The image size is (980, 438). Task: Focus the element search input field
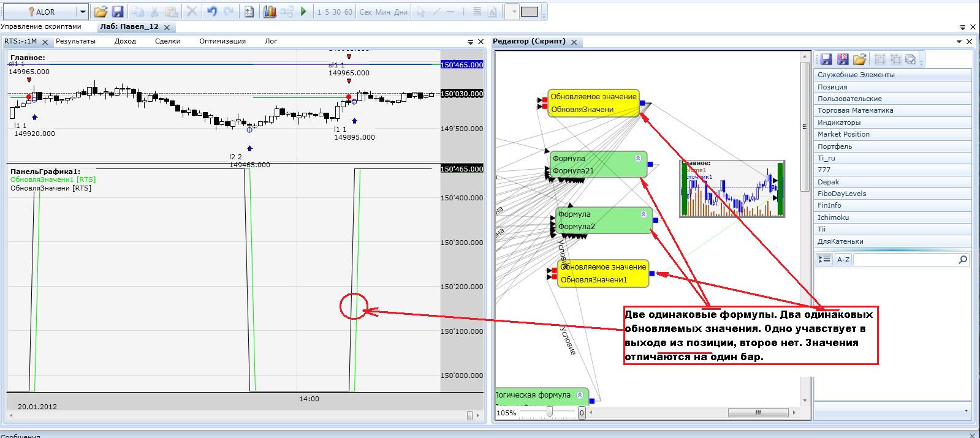[905, 260]
